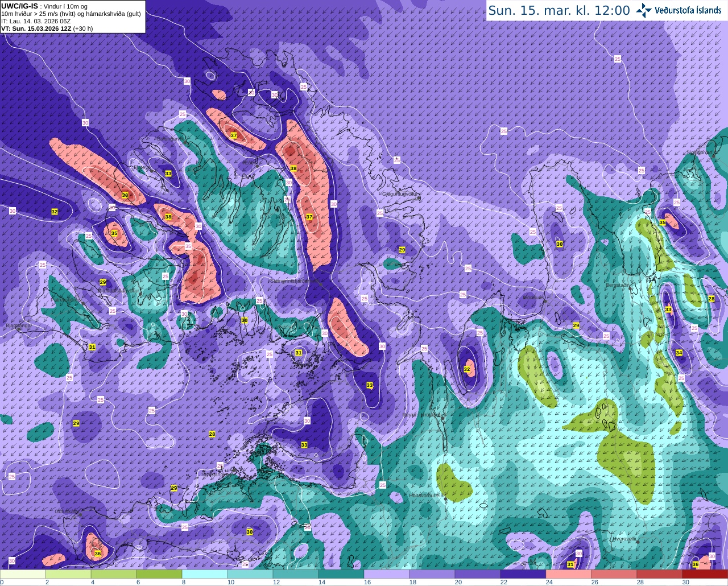Screen dimensions: 728x586
Task: Pick the pink 24–26 legend swatch
Action: click(569, 575)
